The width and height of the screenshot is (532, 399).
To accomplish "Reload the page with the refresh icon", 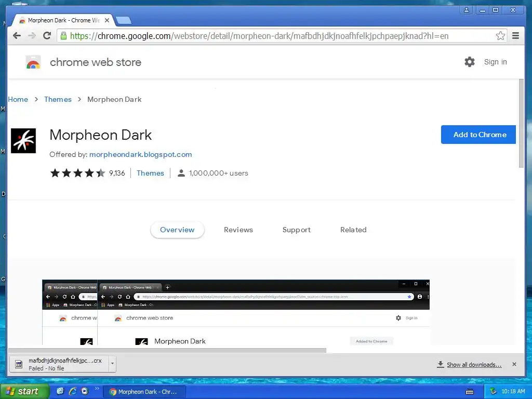I will coord(47,36).
